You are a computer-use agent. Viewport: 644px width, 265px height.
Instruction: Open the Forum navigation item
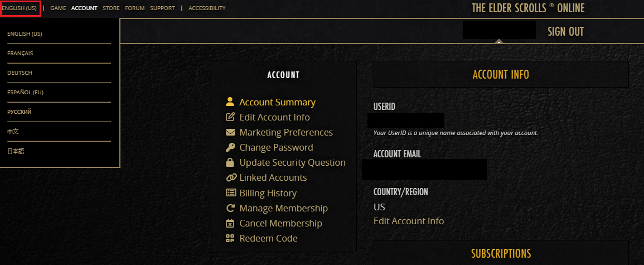click(135, 8)
